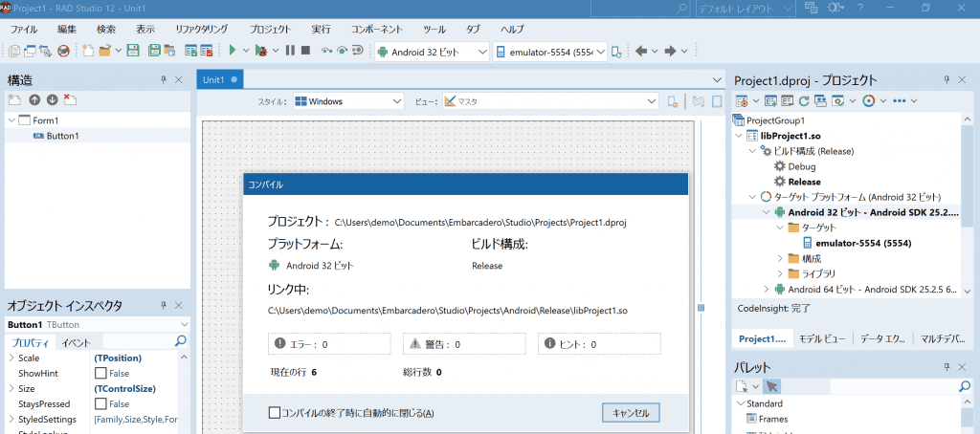Open the リファクタリング menu
Viewport: 980px width, 434px height.
[201, 30]
